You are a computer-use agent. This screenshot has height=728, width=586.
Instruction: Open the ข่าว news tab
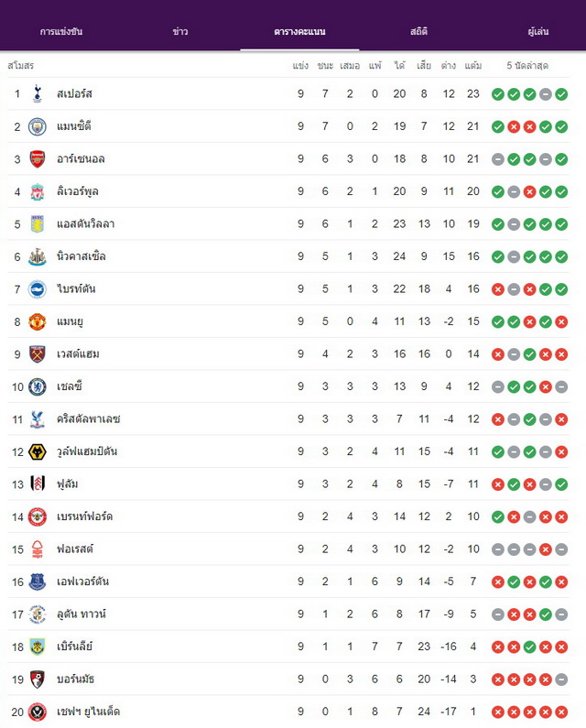point(180,31)
